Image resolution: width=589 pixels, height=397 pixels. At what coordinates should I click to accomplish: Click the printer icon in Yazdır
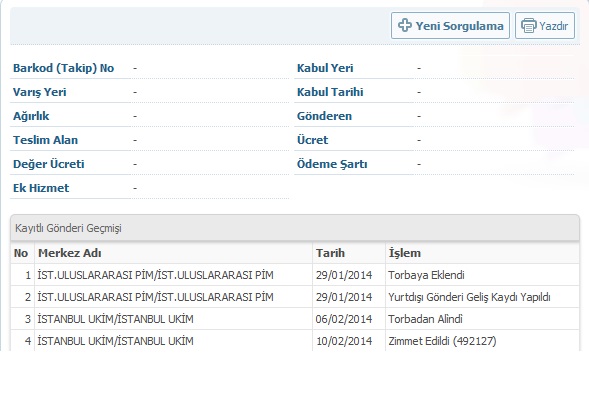click(x=529, y=26)
